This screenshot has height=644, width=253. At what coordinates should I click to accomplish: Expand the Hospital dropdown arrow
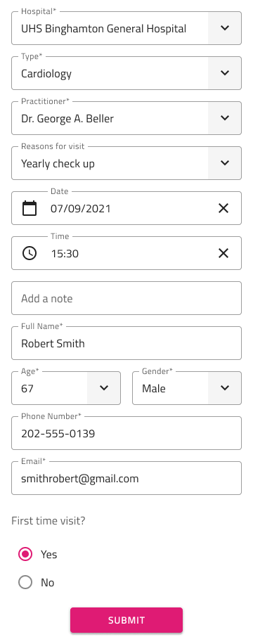(225, 28)
